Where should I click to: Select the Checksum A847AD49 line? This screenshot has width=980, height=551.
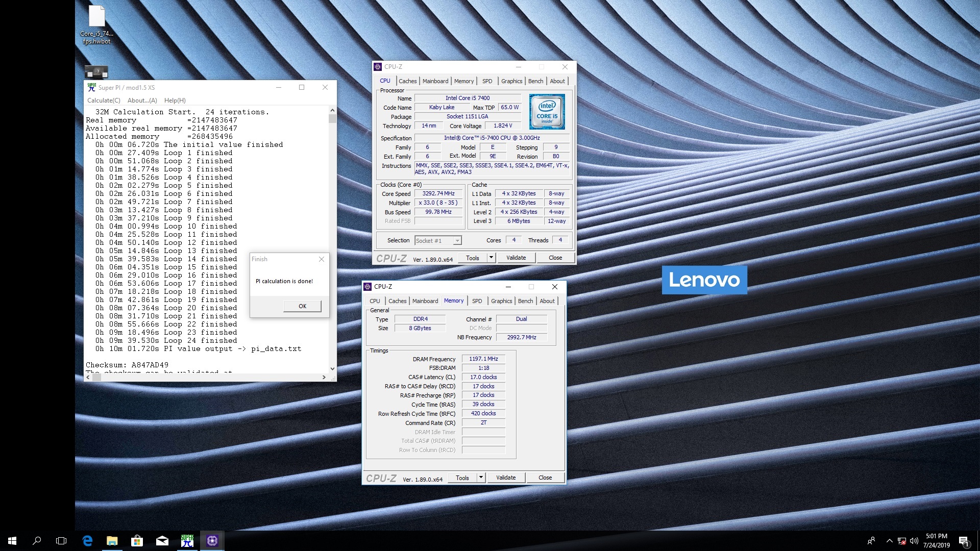click(127, 365)
